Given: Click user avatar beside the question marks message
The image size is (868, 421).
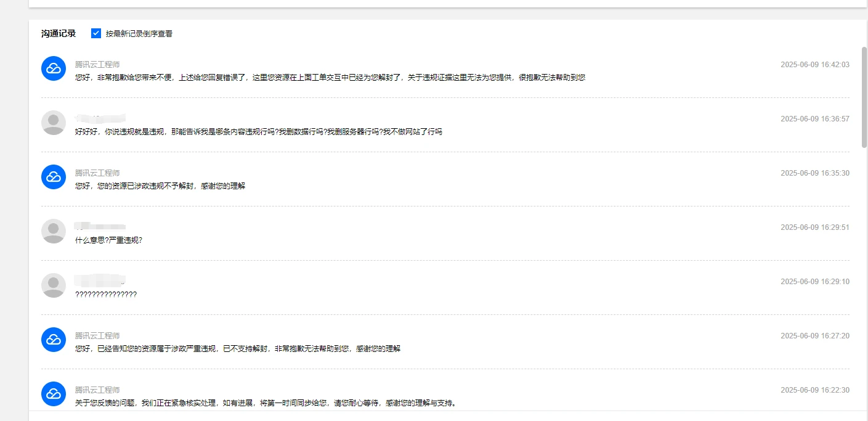Looking at the screenshot, I should 54,285.
